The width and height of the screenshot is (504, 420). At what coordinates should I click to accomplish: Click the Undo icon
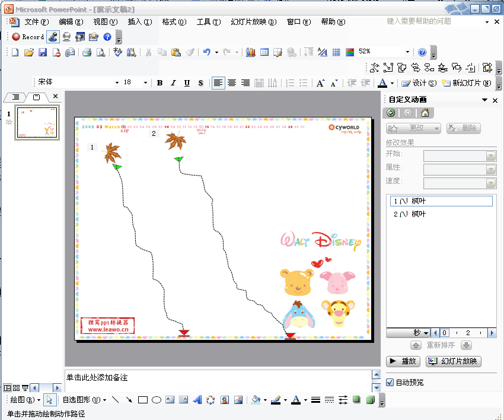tap(206, 52)
